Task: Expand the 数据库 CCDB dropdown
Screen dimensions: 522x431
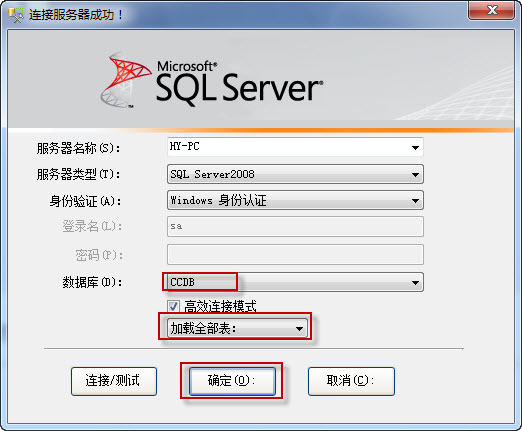Action: tap(295, 282)
